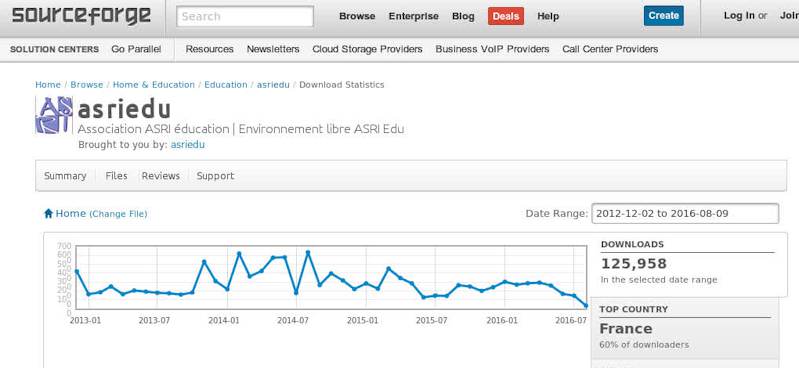Open the Date Range picker field
Viewport: 799px width, 368px height.
[685, 214]
